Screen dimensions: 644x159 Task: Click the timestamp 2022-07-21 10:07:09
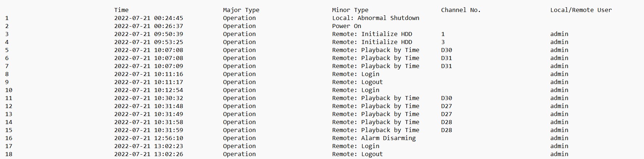click(x=148, y=66)
